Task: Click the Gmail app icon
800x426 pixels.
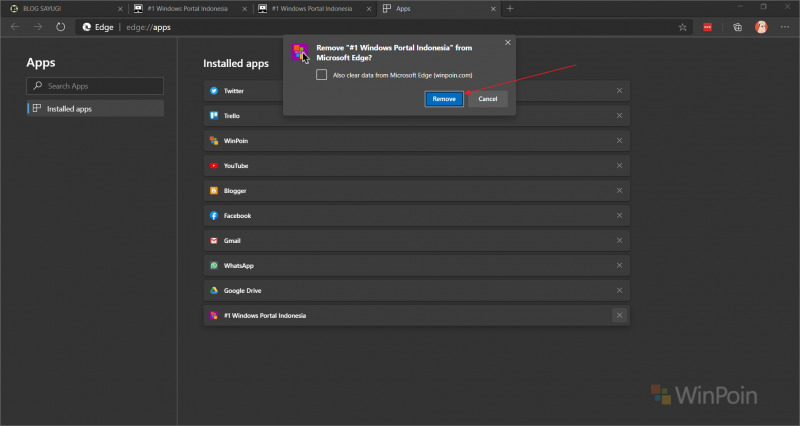Action: (214, 241)
